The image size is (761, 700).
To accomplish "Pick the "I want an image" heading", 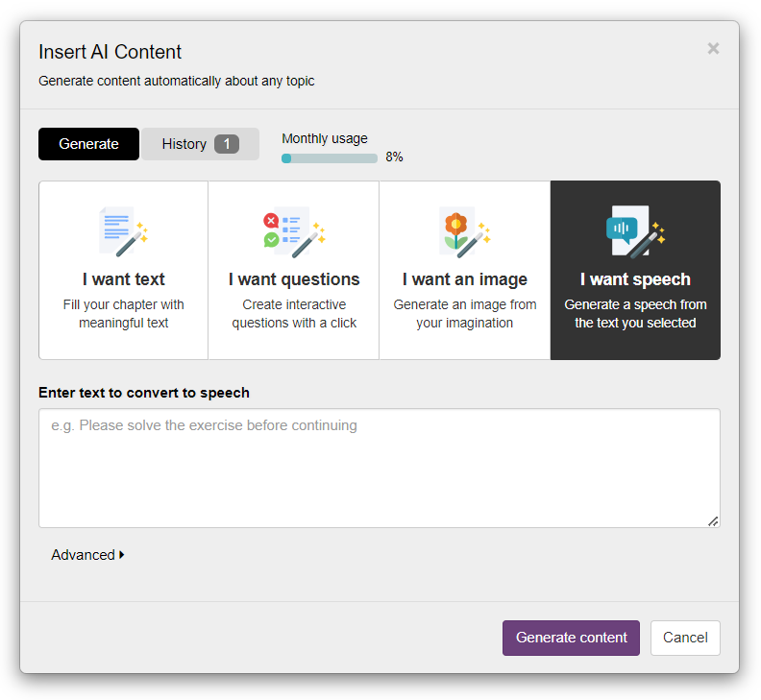I will 464,279.
